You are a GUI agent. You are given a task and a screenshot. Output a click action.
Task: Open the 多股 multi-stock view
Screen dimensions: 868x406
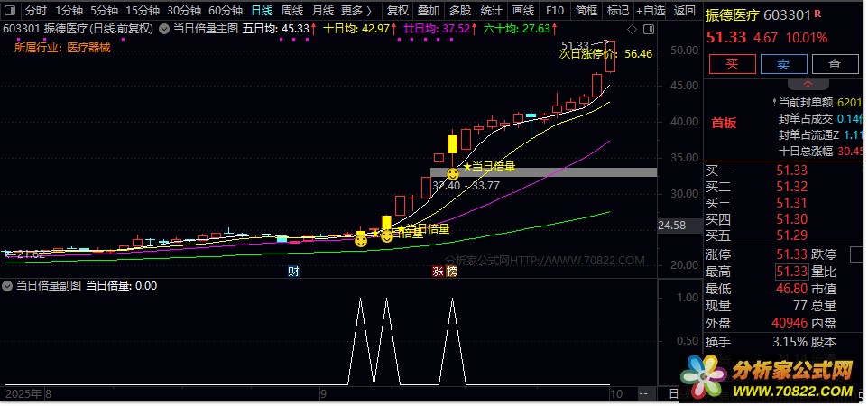pos(460,10)
